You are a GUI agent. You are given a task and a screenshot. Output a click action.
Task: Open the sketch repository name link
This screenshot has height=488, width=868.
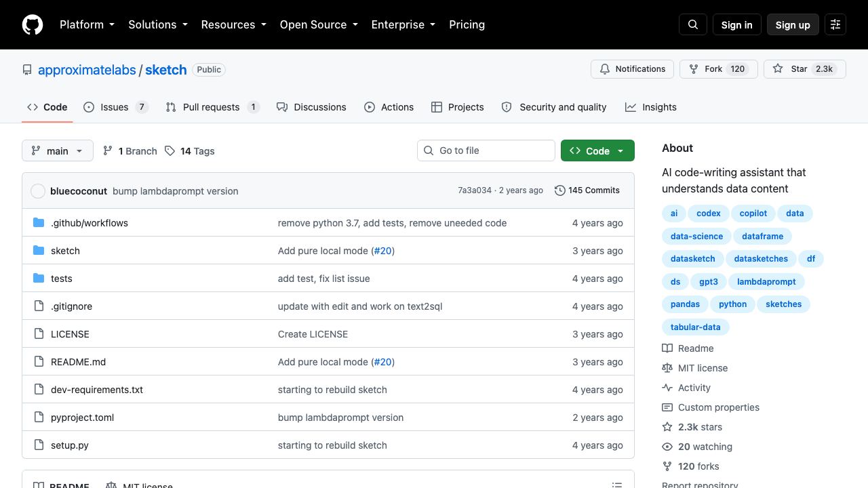[166, 70]
